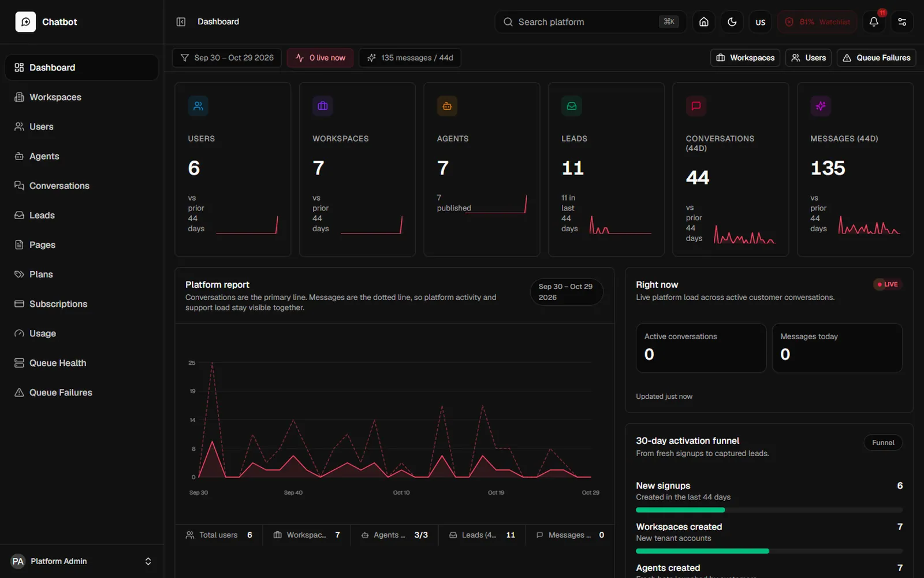Focus the Search platform field
The height and width of the screenshot is (578, 924).
pyautogui.click(x=590, y=22)
